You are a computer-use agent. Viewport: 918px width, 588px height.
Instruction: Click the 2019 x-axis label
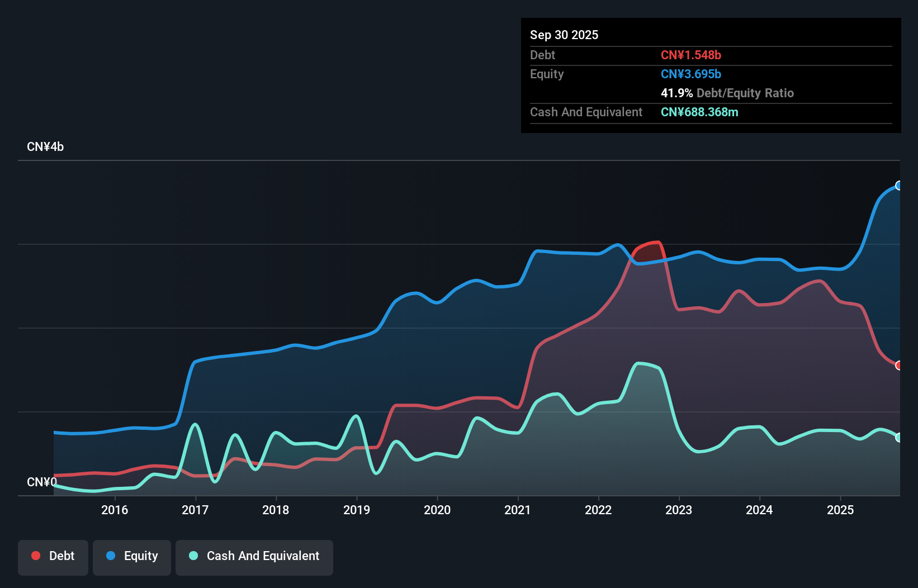pyautogui.click(x=357, y=510)
